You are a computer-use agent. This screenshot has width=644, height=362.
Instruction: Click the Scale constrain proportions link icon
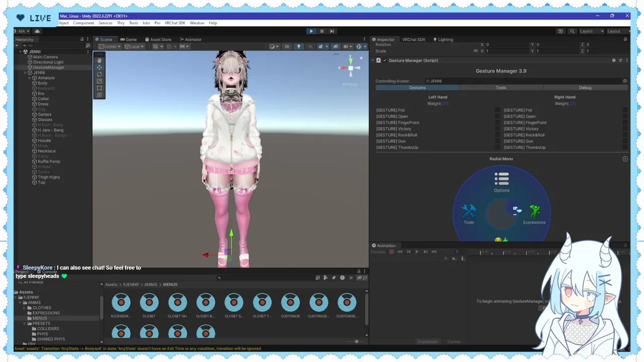pos(475,51)
